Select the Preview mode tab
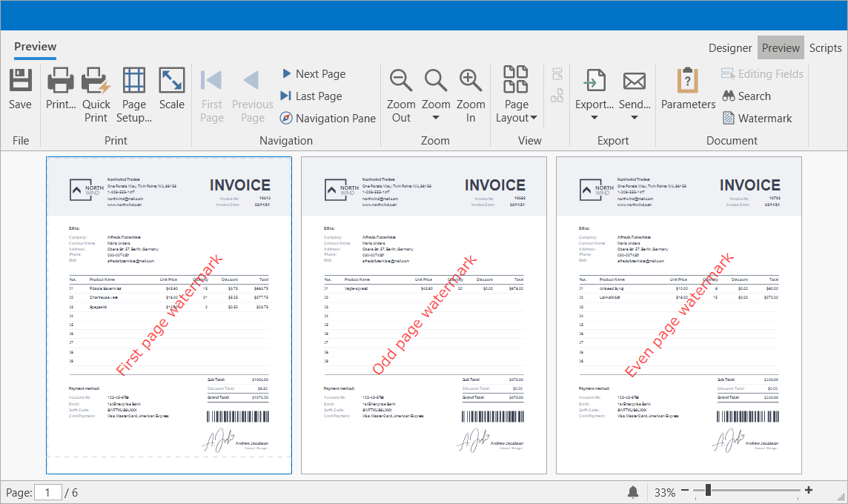Screen dimensions: 848x504 coord(781,48)
